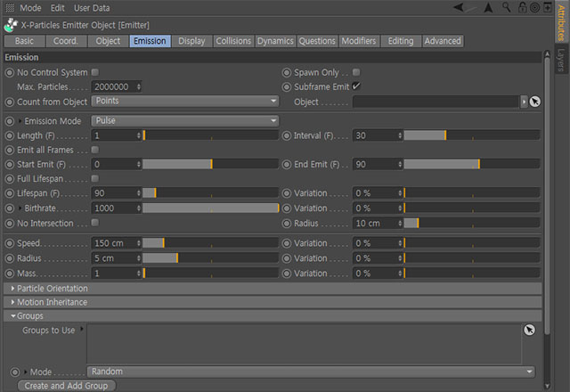The image size is (570, 392).
Task: Enable the Emit all Frames checkbox
Action: [95, 150]
